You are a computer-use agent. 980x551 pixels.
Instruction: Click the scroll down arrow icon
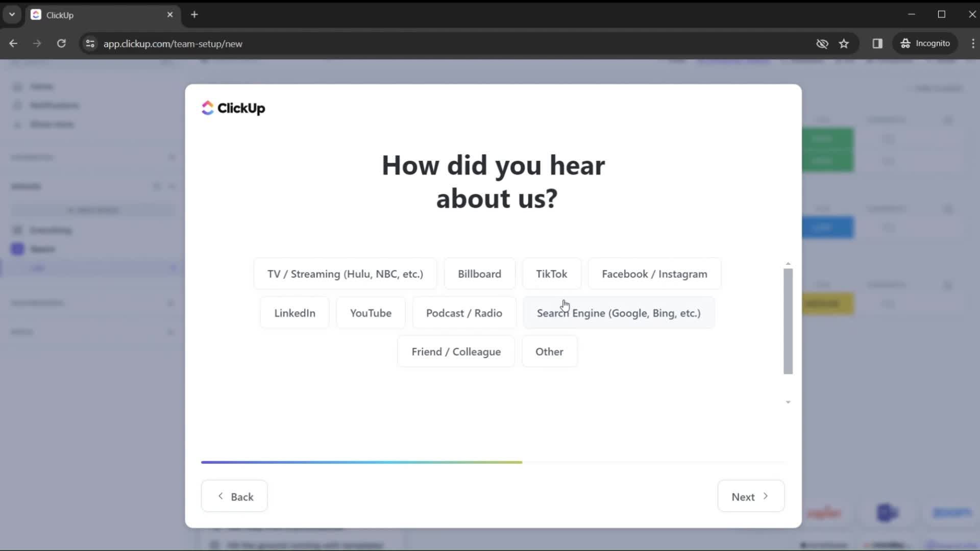click(x=788, y=402)
